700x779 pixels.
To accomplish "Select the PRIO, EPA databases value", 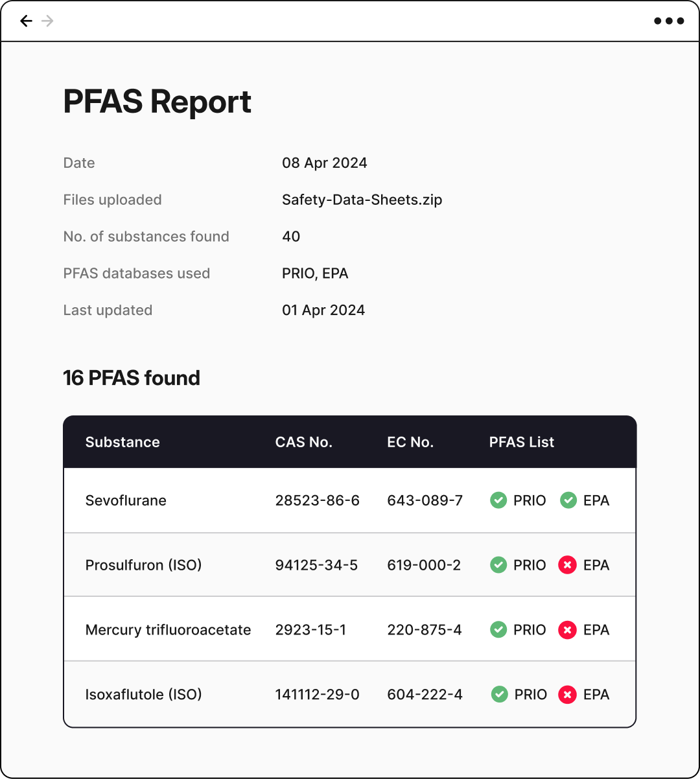I will point(316,273).
